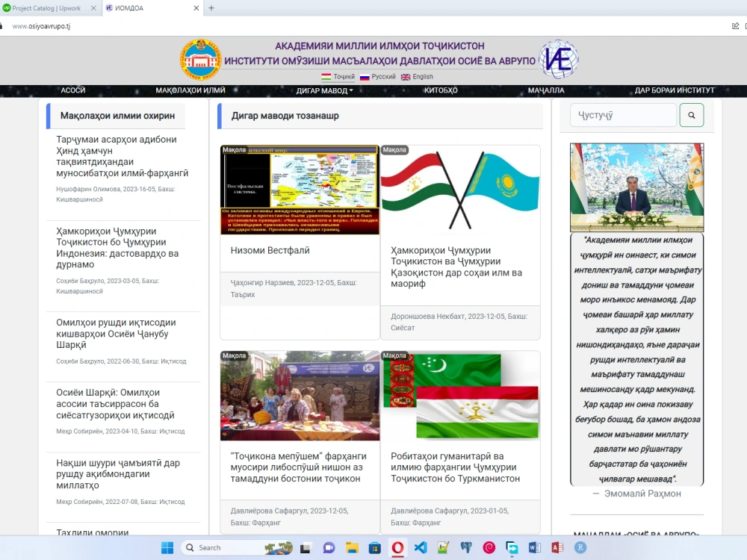Open article Ҳамкориҳои Тоҷикистон бо Индонезия
This screenshot has width=747, height=560.
tap(117, 248)
